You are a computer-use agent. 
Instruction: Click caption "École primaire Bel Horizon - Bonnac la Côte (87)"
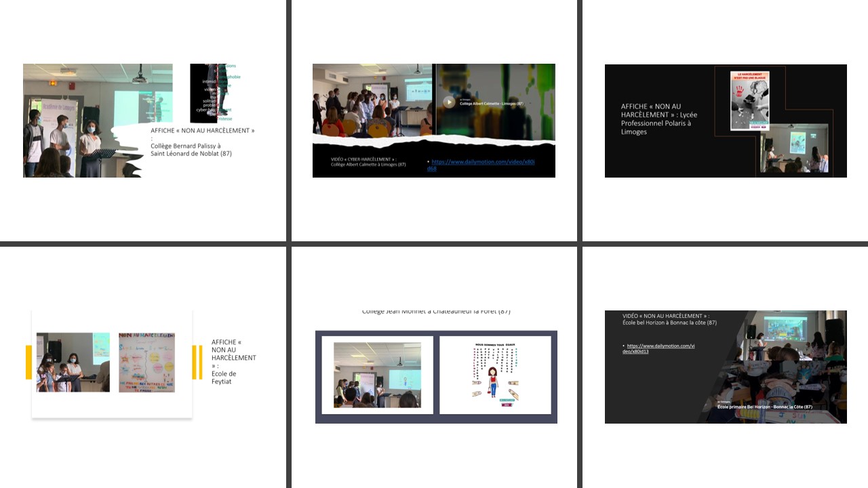[765, 407]
